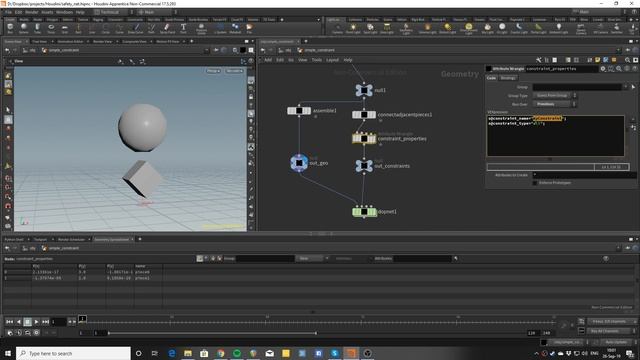Click network editor wrench tools icon
This screenshot has height=360, width=640.
point(539,60)
